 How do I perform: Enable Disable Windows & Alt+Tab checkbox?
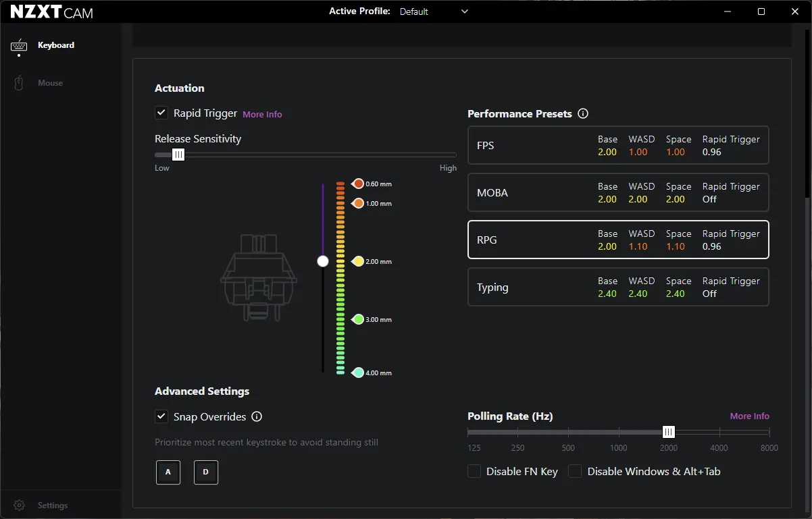click(575, 471)
